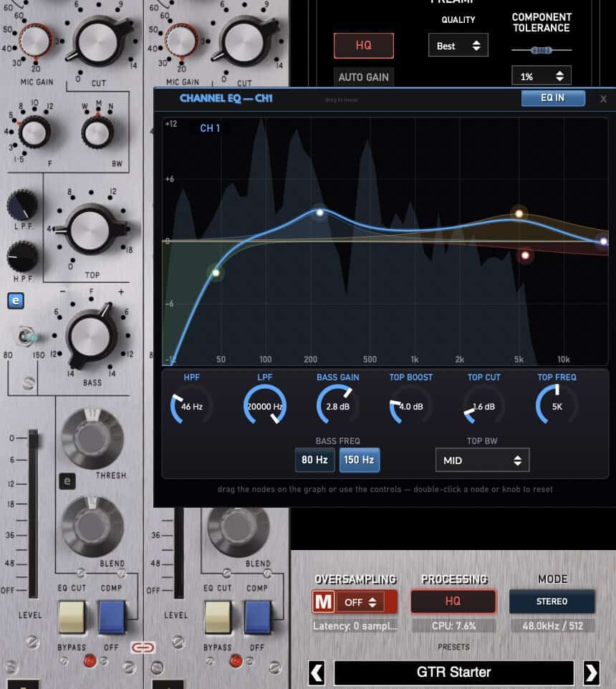Click the 'CHANNEL EQ — CH1' title bar

(x=226, y=98)
